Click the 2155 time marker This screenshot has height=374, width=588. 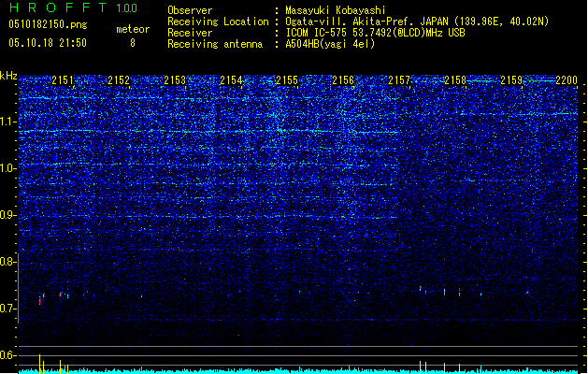point(287,80)
